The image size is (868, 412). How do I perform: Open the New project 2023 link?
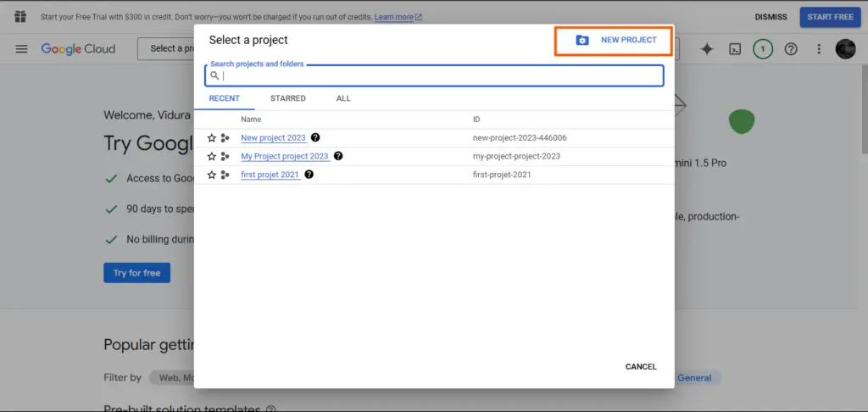point(274,138)
